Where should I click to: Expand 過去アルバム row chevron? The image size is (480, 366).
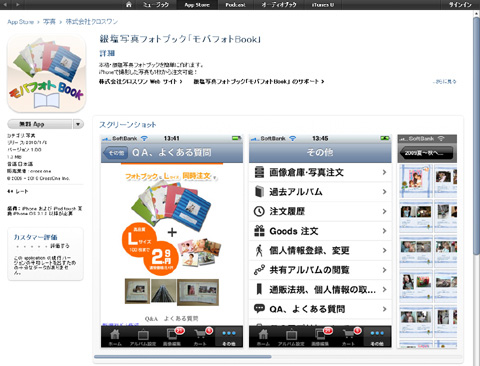[384, 192]
